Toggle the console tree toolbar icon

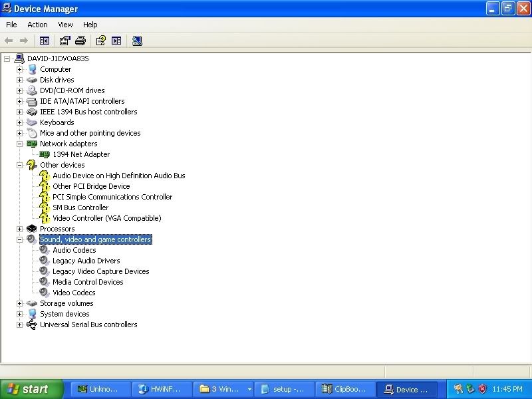(45, 41)
